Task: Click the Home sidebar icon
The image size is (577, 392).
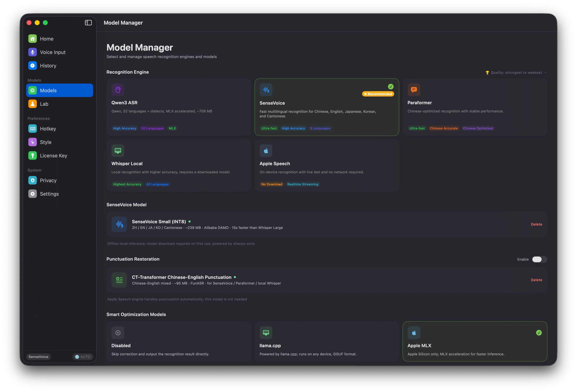Action: click(33, 39)
